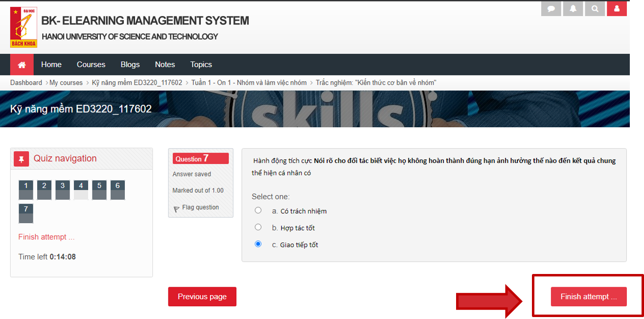Open the messages chat bubble icon
Screen dimensions: 644x319
(x=551, y=9)
